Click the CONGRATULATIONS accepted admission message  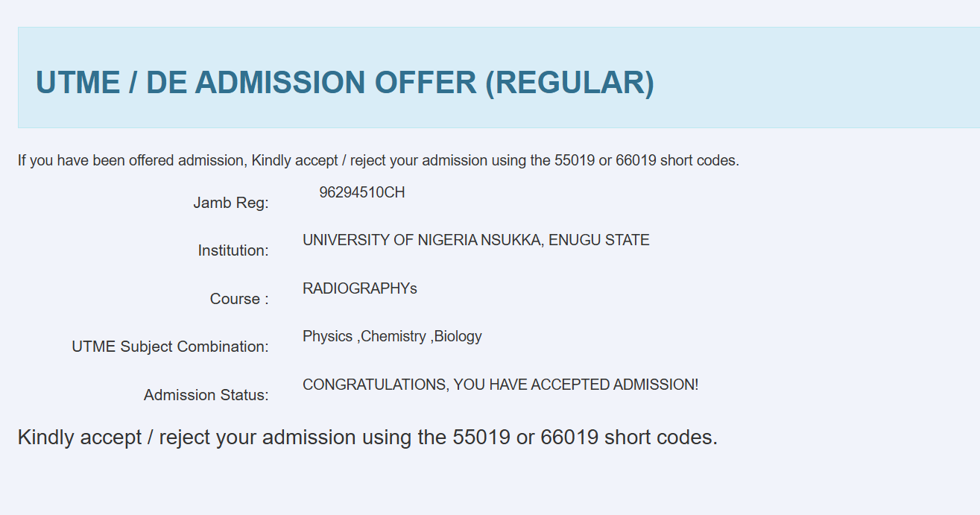click(500, 385)
